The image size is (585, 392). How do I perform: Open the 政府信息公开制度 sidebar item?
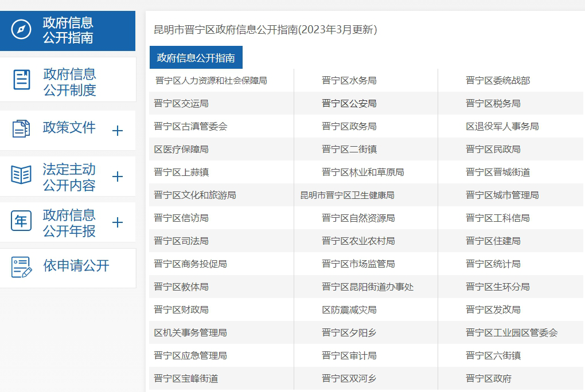[68, 80]
